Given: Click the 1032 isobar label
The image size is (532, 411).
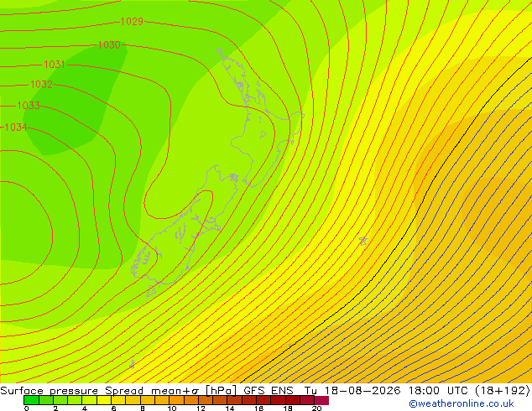Looking at the screenshot, I should pyautogui.click(x=41, y=85).
